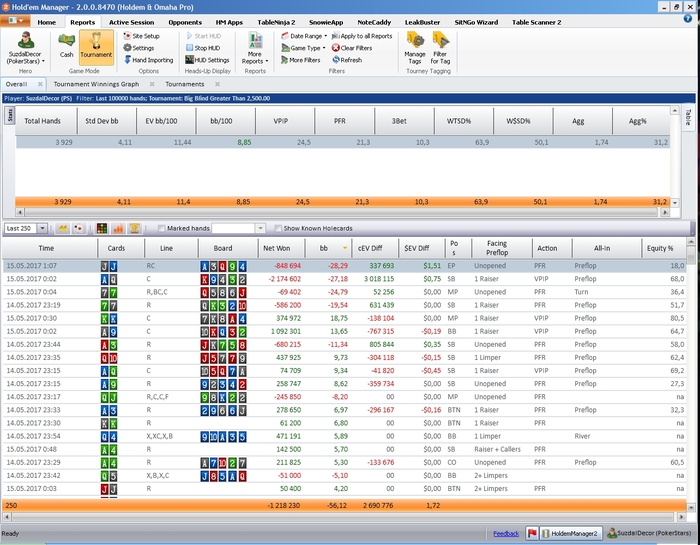The height and width of the screenshot is (545, 700).
Task: Open the NoteCaddy tab
Action: 374,22
